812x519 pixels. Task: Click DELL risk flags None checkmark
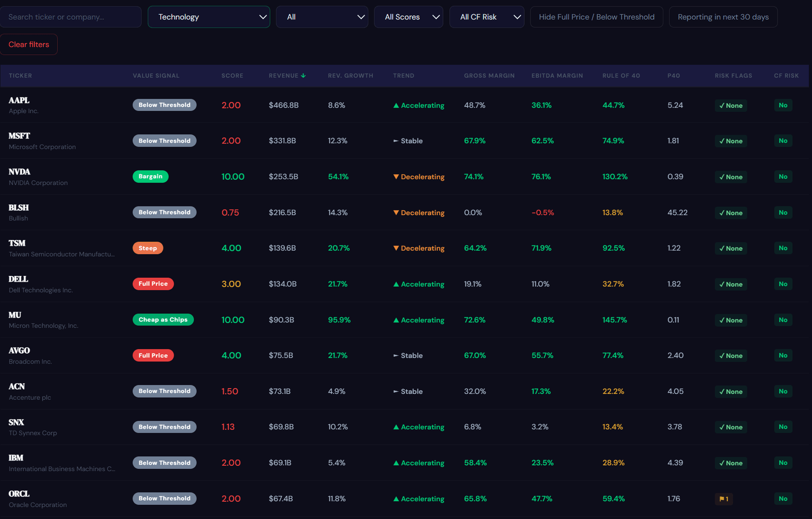pos(722,284)
